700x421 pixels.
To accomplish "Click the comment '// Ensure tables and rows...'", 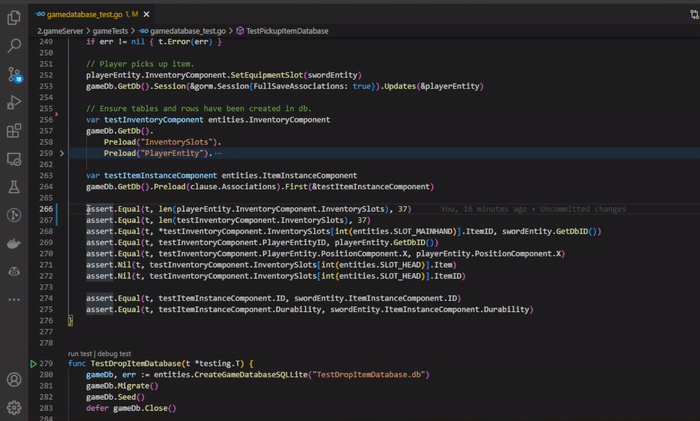I will (199, 108).
